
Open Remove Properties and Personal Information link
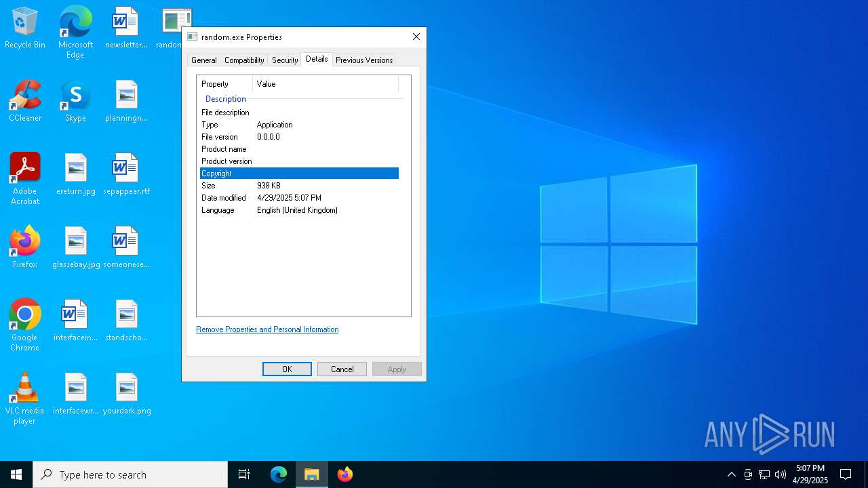(x=267, y=329)
